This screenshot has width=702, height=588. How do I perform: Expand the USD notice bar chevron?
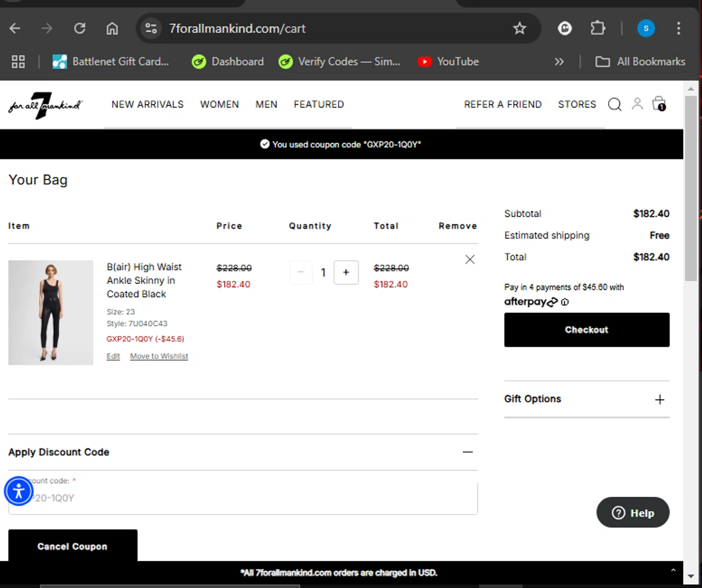click(673, 570)
